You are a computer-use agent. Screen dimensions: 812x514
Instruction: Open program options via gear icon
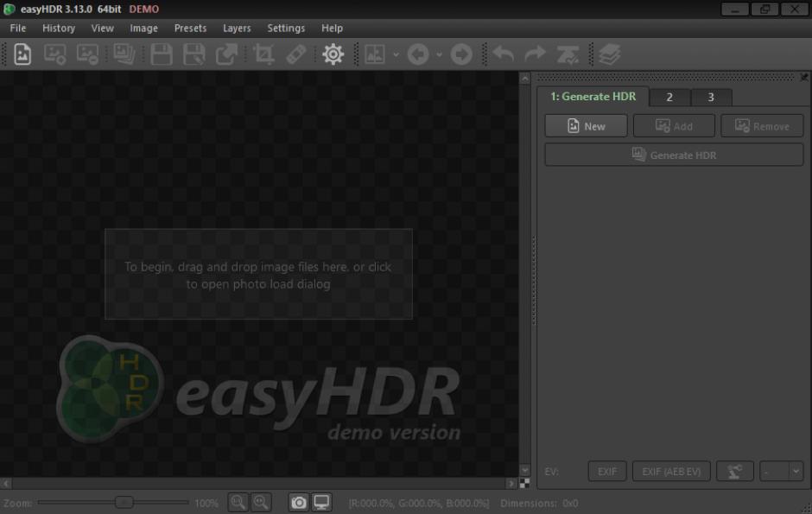tap(333, 54)
